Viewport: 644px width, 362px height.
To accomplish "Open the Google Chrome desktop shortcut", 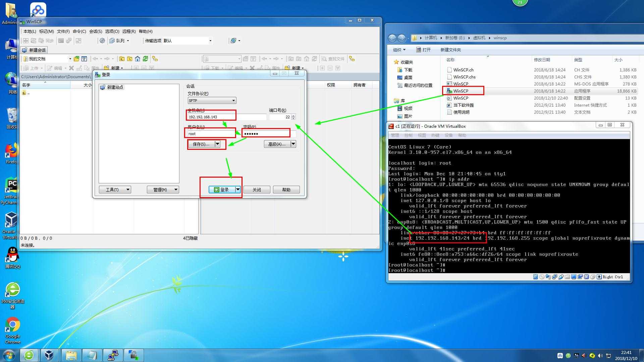I will [12, 330].
